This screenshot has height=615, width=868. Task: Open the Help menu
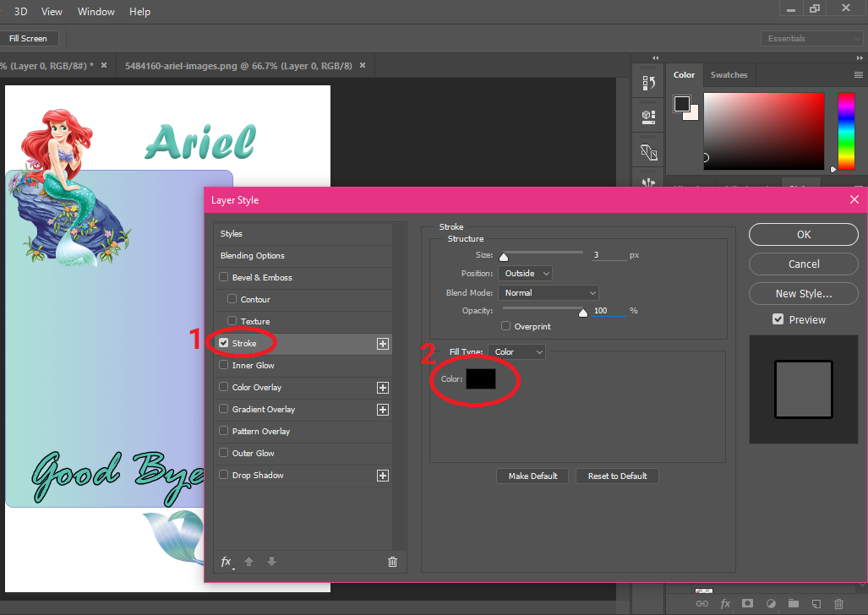pos(139,12)
